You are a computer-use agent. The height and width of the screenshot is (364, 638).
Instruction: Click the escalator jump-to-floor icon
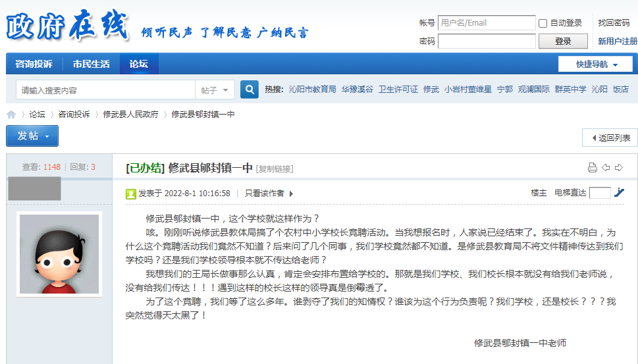tap(619, 193)
